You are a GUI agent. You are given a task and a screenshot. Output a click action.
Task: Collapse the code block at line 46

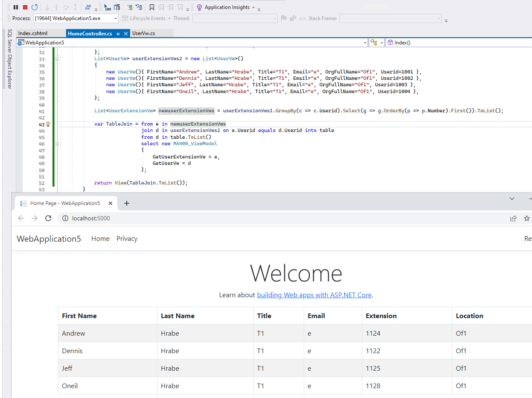(57, 144)
